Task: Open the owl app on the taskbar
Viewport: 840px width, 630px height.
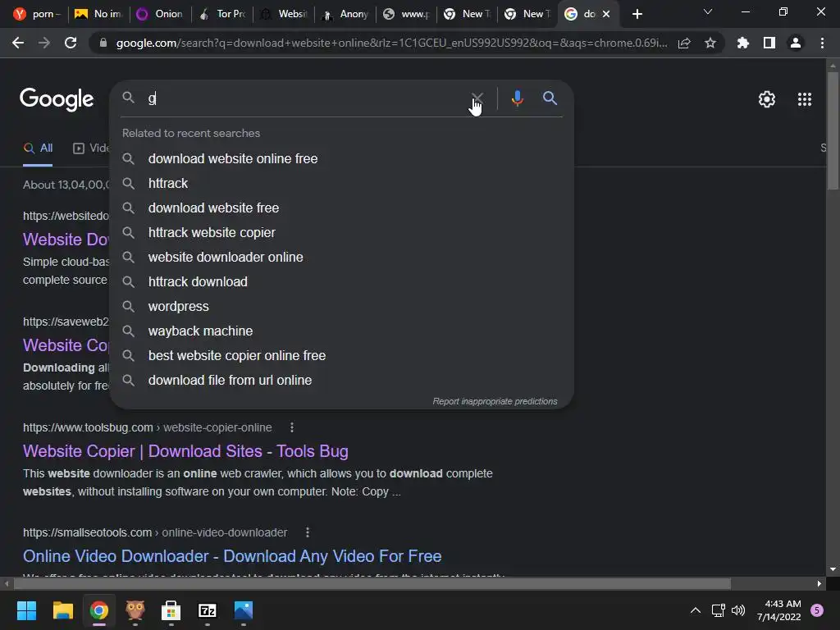Action: (x=135, y=610)
